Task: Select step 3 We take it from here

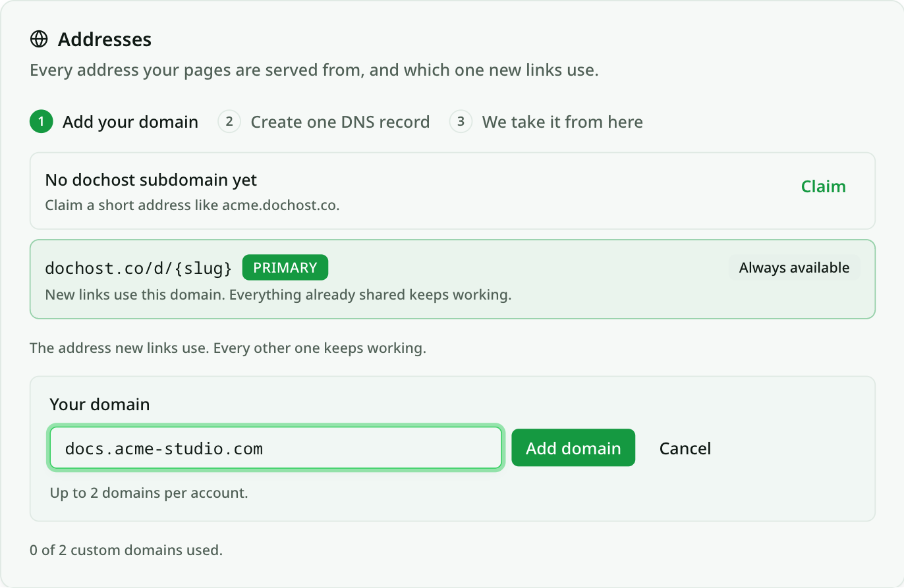Action: 546,122
